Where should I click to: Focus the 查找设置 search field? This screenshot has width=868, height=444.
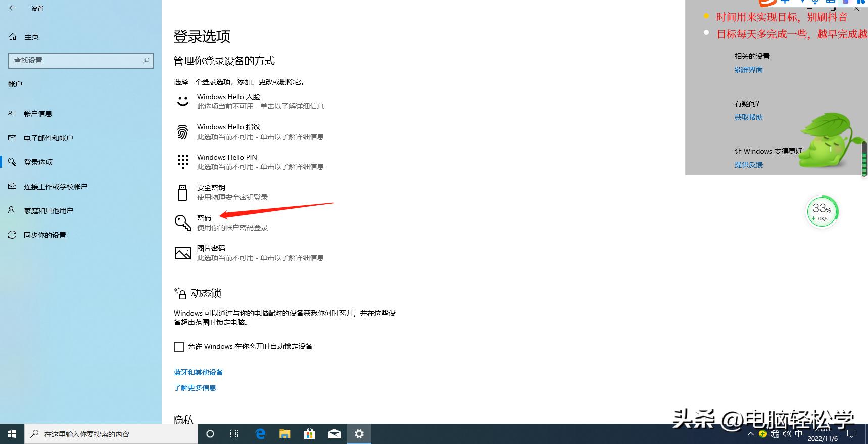[x=81, y=60]
